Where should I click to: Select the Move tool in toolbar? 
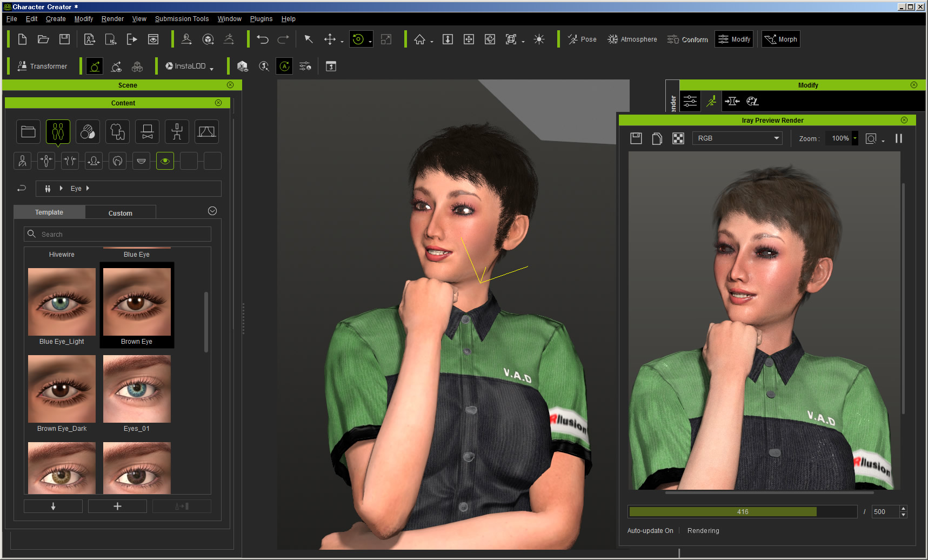pos(330,39)
